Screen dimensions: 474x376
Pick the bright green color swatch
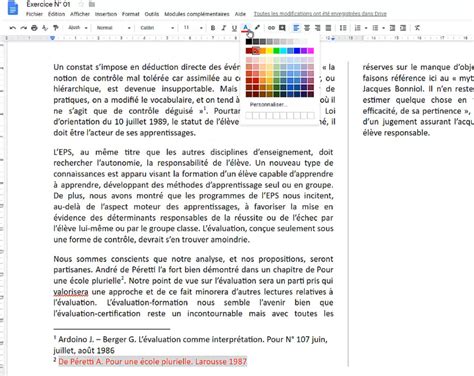coord(276,51)
